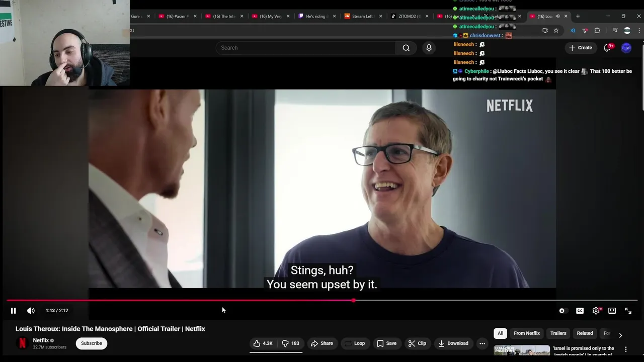Open YouTube notifications bell
Image resolution: width=644 pixels, height=362 pixels.
pyautogui.click(x=607, y=48)
